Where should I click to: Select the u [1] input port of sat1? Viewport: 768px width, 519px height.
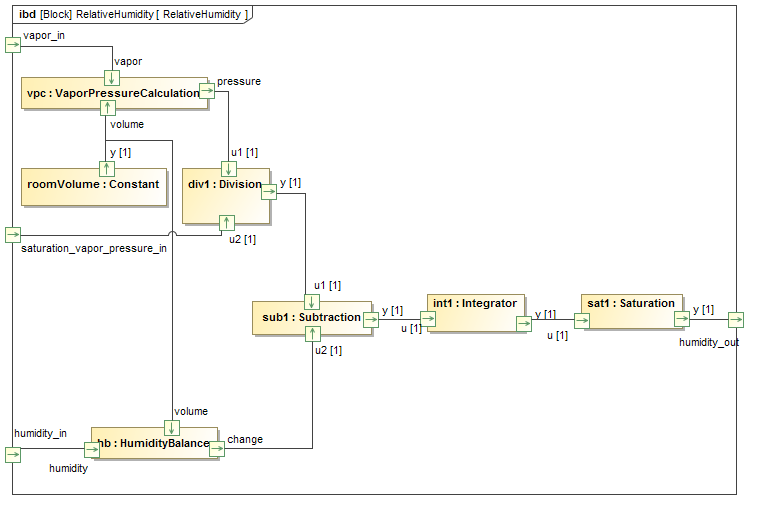coord(582,321)
